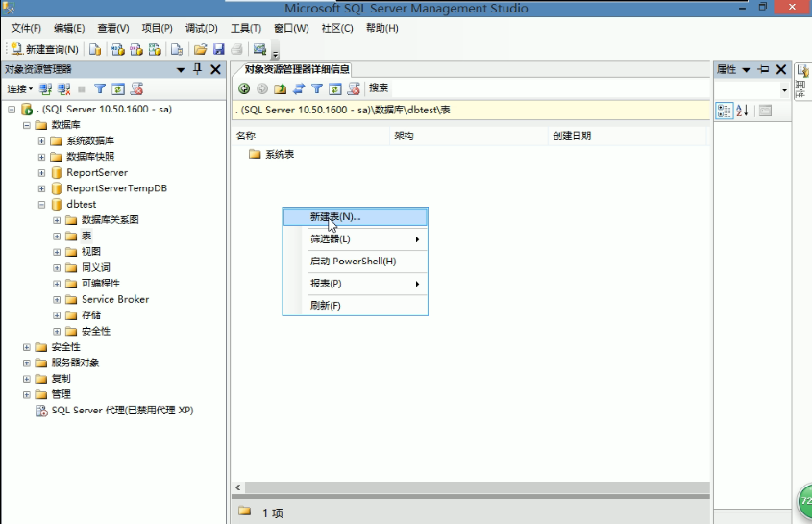Viewport: 812px width, 524px height.
Task: Choose 刷新(F) from the context menu
Action: 356,306
